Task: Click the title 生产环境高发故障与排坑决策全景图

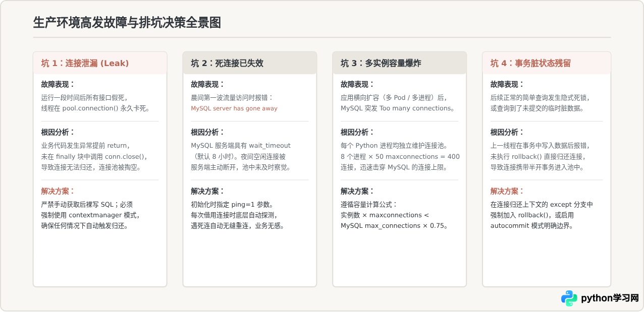Action: tap(127, 23)
